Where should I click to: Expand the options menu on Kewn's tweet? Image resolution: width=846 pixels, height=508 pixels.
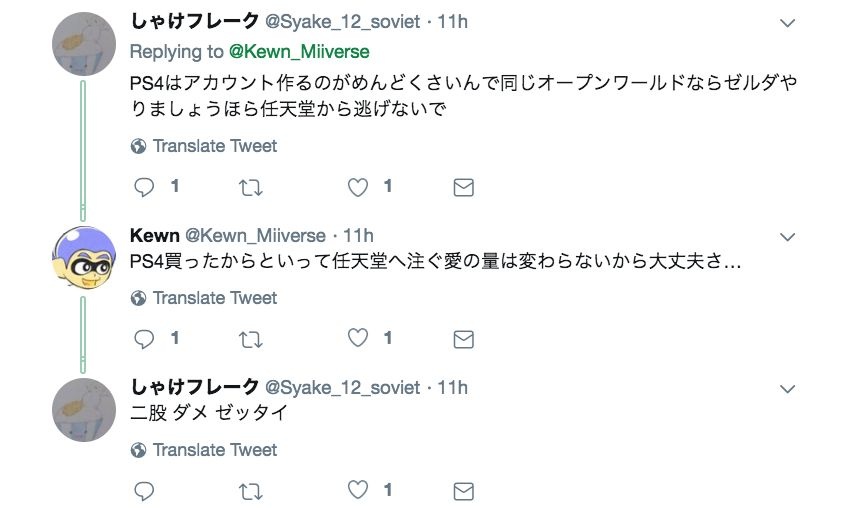click(x=787, y=237)
